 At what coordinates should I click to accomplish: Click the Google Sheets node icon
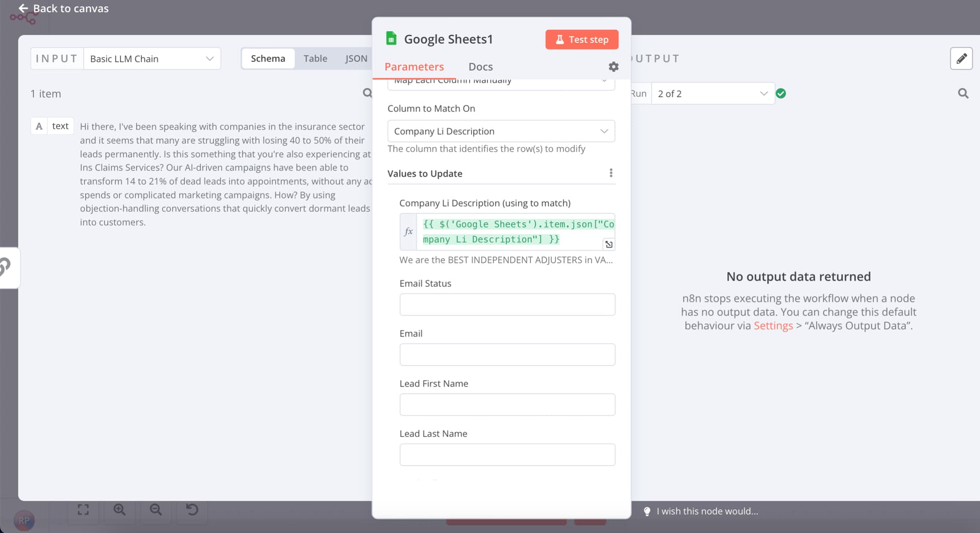(391, 39)
